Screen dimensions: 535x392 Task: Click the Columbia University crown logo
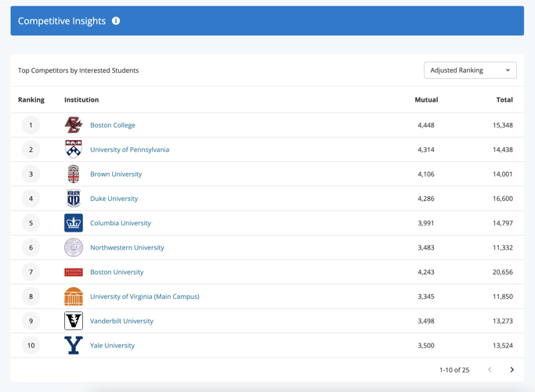(x=74, y=223)
